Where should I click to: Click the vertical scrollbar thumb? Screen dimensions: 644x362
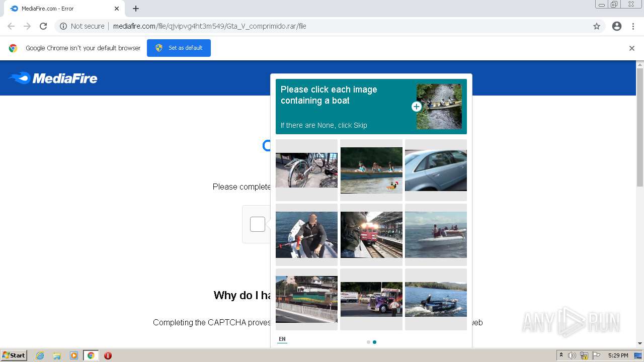[x=640, y=127]
